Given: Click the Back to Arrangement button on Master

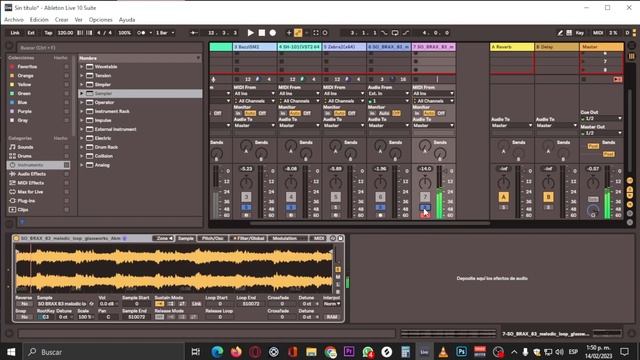Looking at the screenshot, I should coord(617,79).
